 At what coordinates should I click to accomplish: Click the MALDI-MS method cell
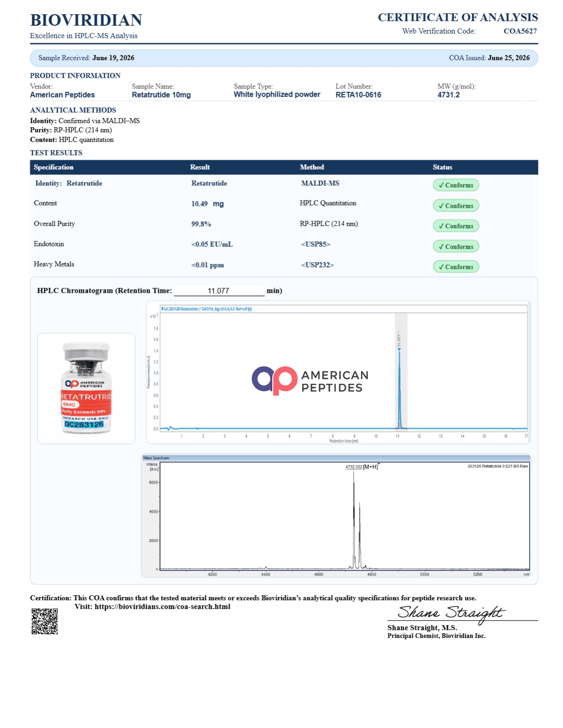[x=320, y=183]
